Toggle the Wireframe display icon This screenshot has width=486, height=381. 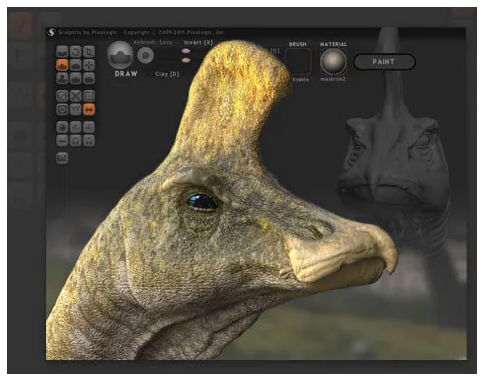point(76,109)
